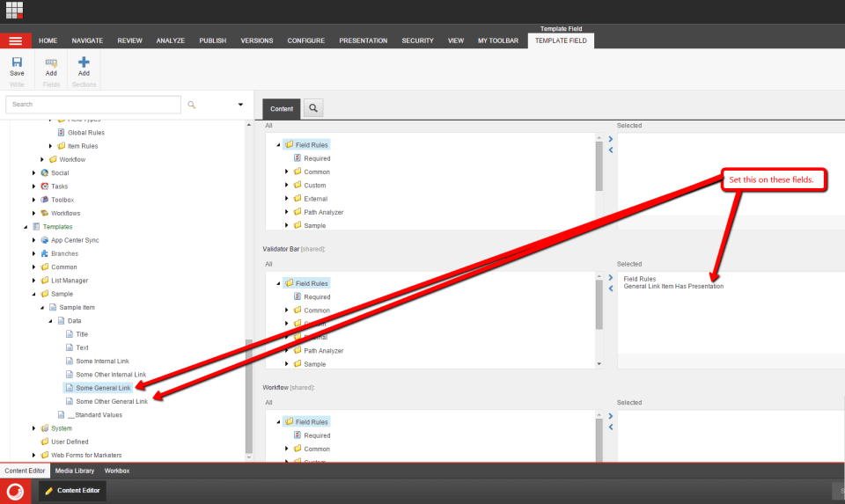This screenshot has height=504, width=845.
Task: Select General Link Item Has Presentation entry
Action: [x=673, y=287]
